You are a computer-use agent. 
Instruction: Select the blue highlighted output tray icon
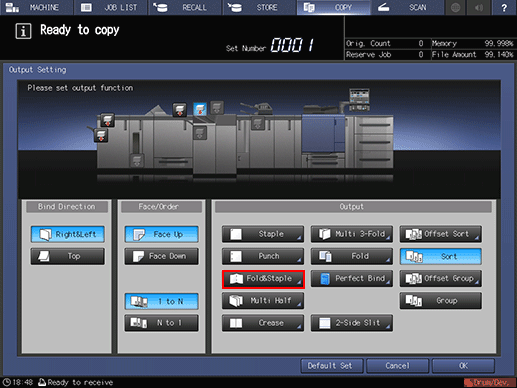[200, 109]
